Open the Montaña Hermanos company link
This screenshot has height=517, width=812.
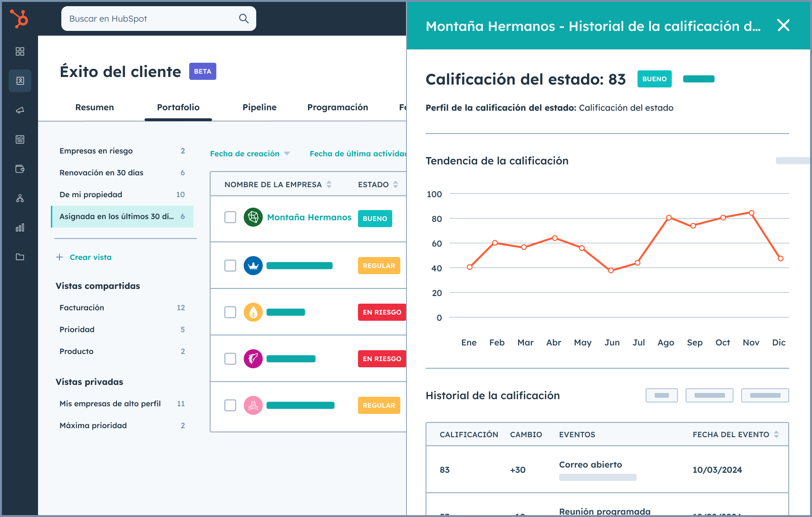(309, 217)
